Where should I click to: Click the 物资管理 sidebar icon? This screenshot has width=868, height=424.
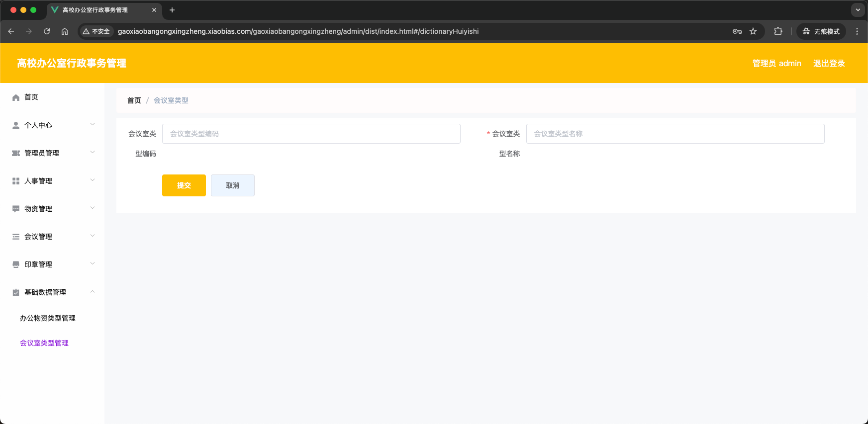pos(16,209)
